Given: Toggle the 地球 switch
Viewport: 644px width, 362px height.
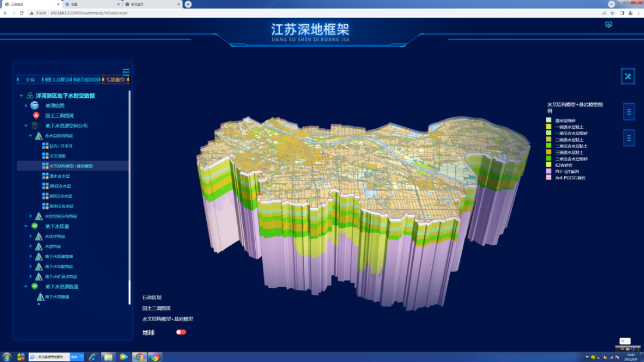Looking at the screenshot, I should (x=181, y=332).
